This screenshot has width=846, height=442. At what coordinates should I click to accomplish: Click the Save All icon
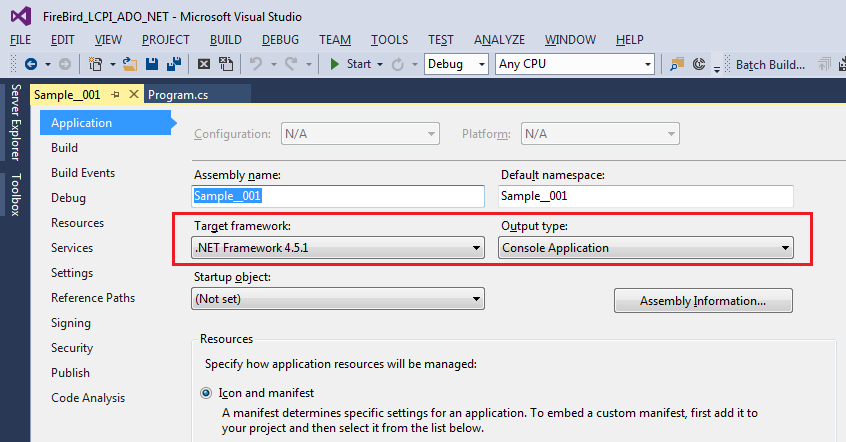(174, 64)
